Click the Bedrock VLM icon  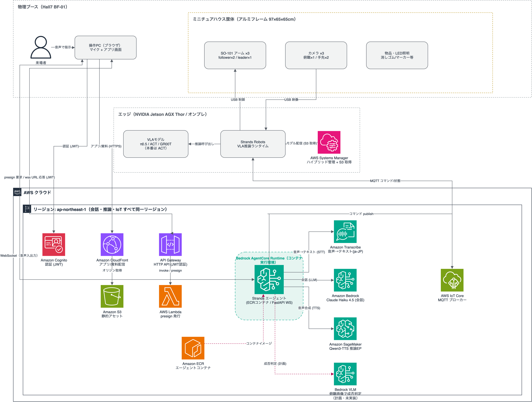point(345,374)
